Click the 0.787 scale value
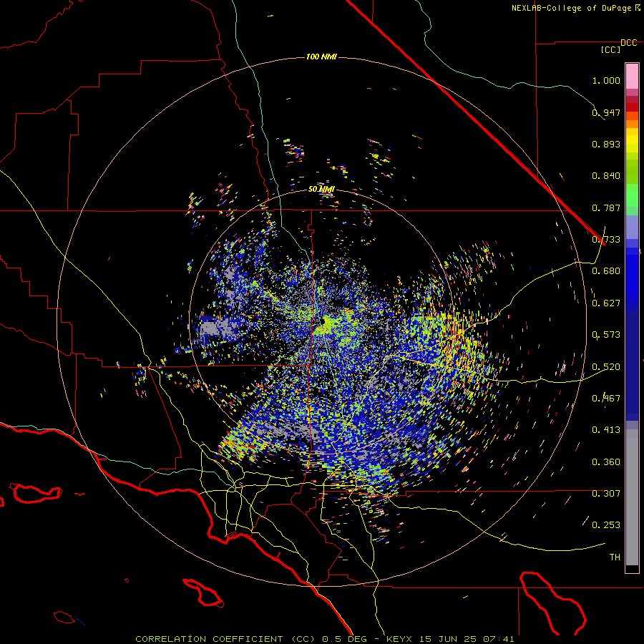 pyautogui.click(x=606, y=208)
